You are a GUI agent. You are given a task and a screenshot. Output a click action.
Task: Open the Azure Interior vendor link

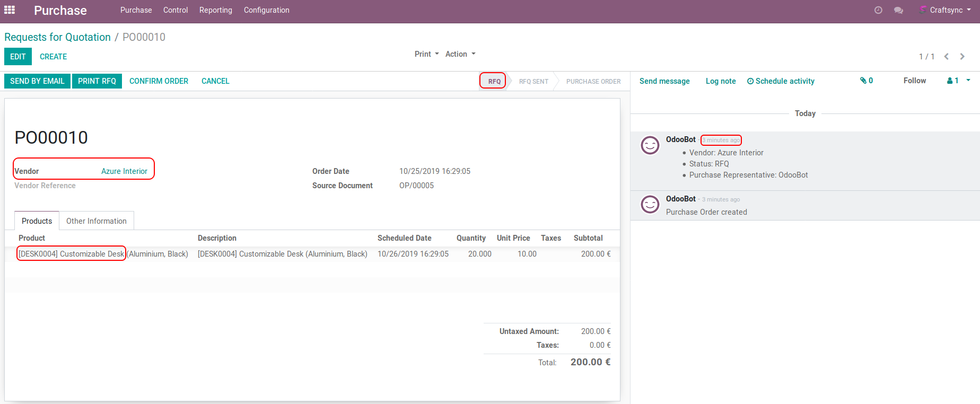tap(124, 171)
